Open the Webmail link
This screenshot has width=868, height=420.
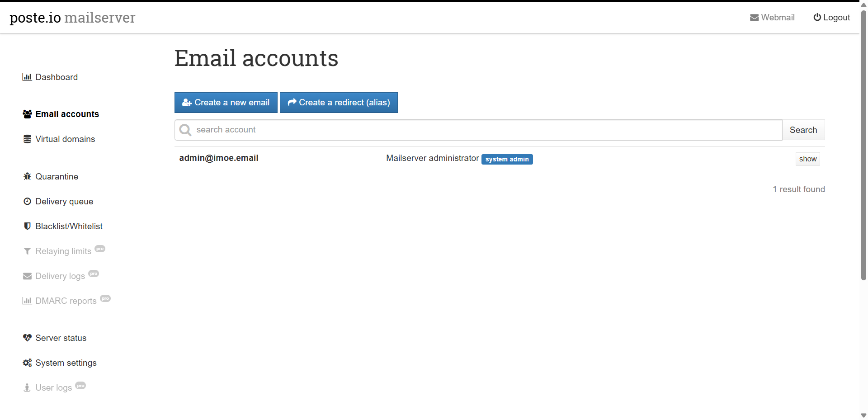[x=772, y=18]
